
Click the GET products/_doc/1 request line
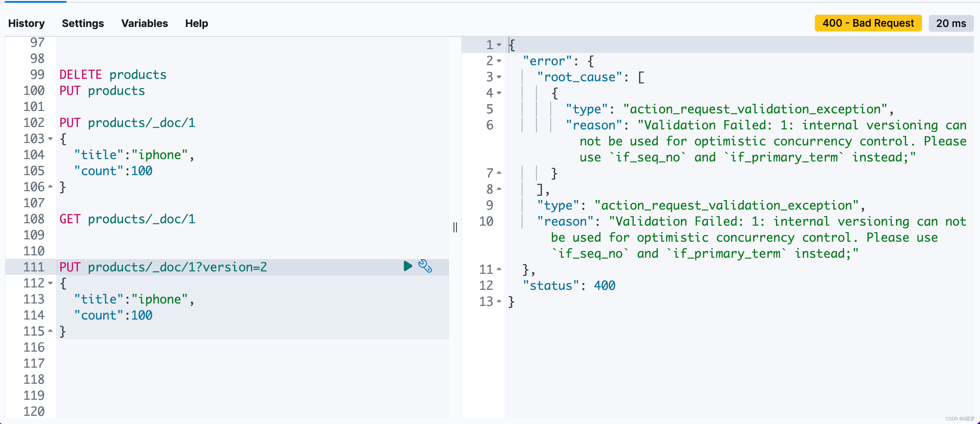click(x=127, y=219)
